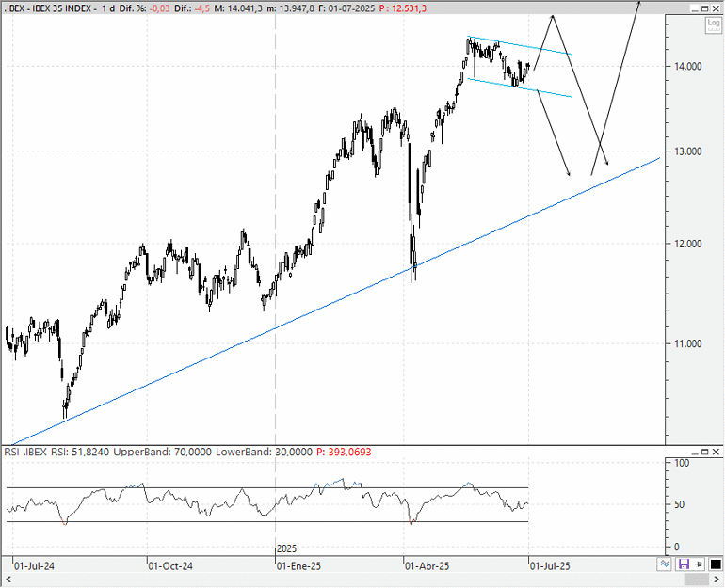This screenshot has height=588, width=725.
Task: Maximize the RSI indicator pane
Action: [x=704, y=452]
